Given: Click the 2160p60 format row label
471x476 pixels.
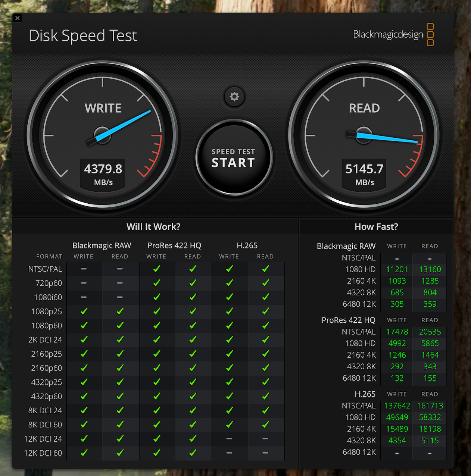Looking at the screenshot, I should coord(47,368).
